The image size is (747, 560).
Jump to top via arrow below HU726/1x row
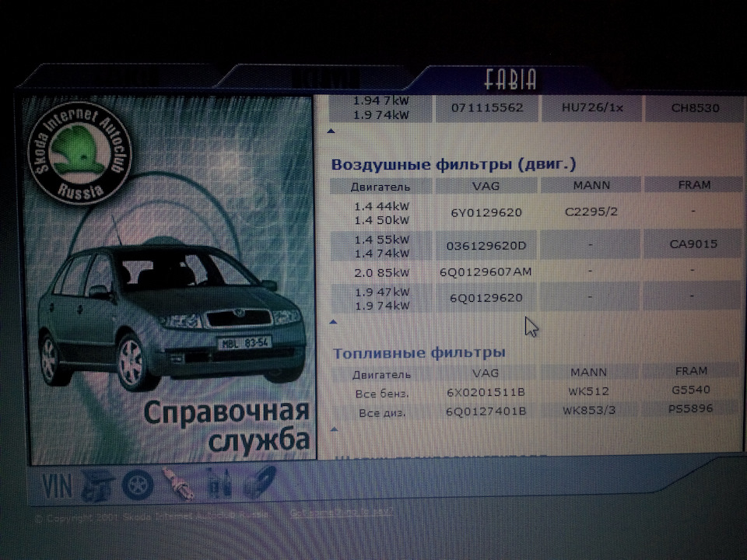click(331, 131)
